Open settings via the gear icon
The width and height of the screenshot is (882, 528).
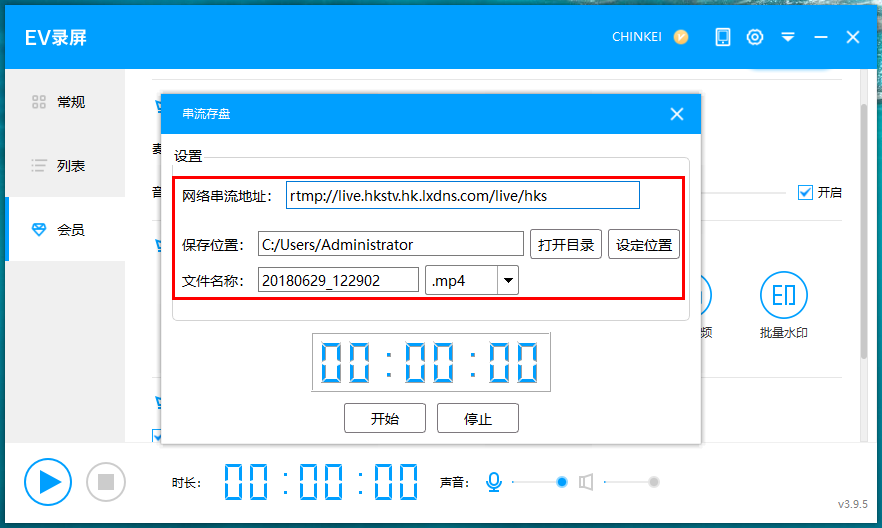(x=755, y=37)
